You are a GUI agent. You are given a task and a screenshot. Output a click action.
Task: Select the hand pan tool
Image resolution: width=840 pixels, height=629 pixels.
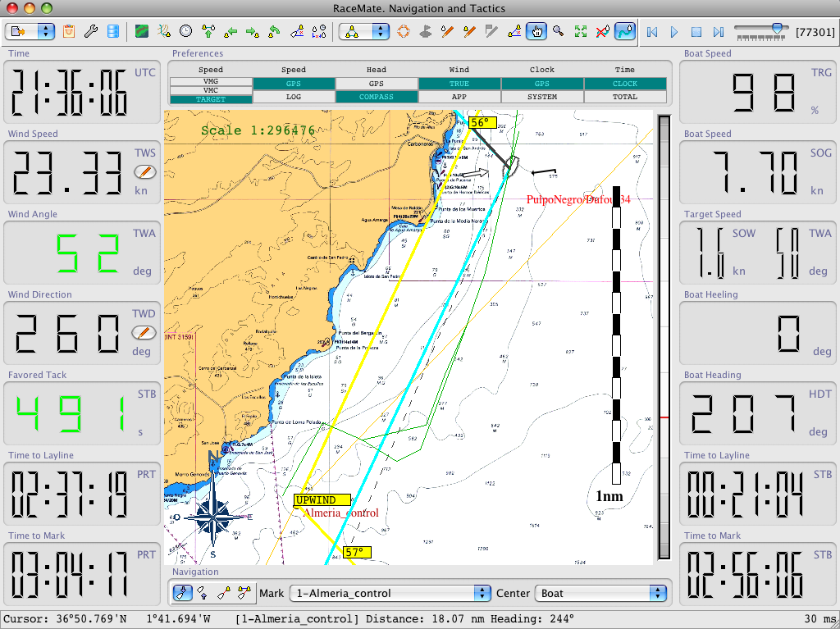[x=536, y=31]
